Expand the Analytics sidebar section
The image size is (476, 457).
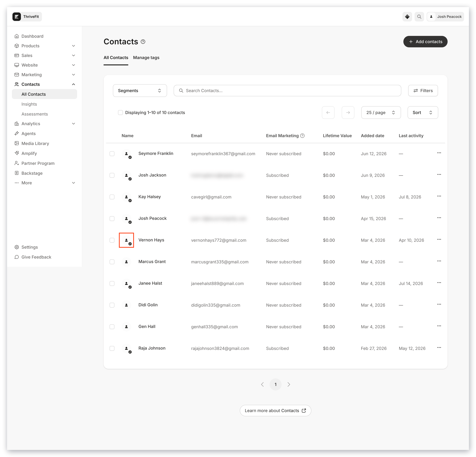coord(74,123)
